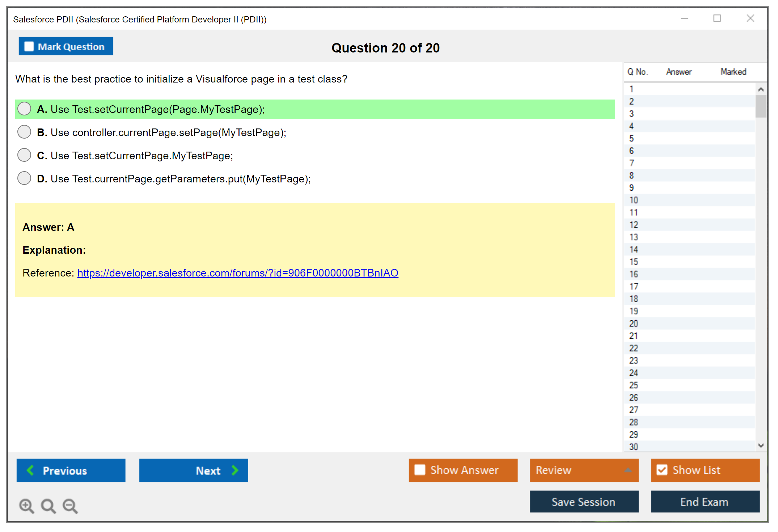Click the zoom out magnifier icon
Image resolution: width=778 pixels, height=532 pixels.
[70, 506]
